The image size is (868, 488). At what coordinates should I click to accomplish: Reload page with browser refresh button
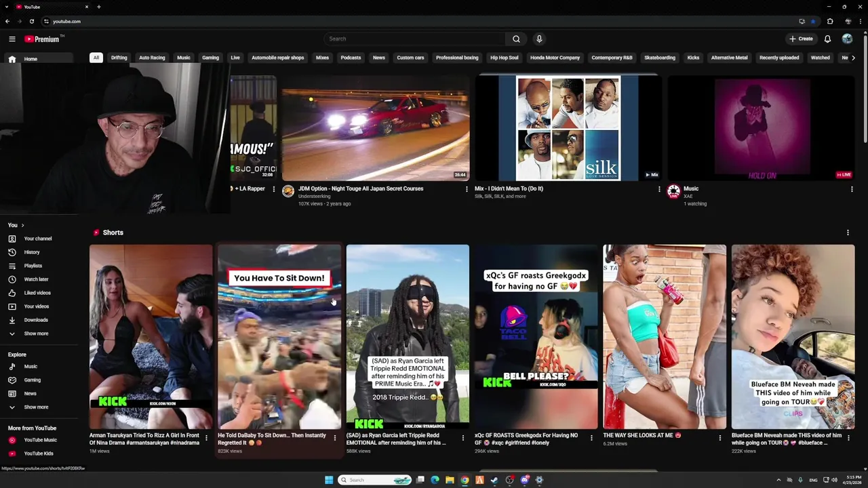(x=31, y=21)
